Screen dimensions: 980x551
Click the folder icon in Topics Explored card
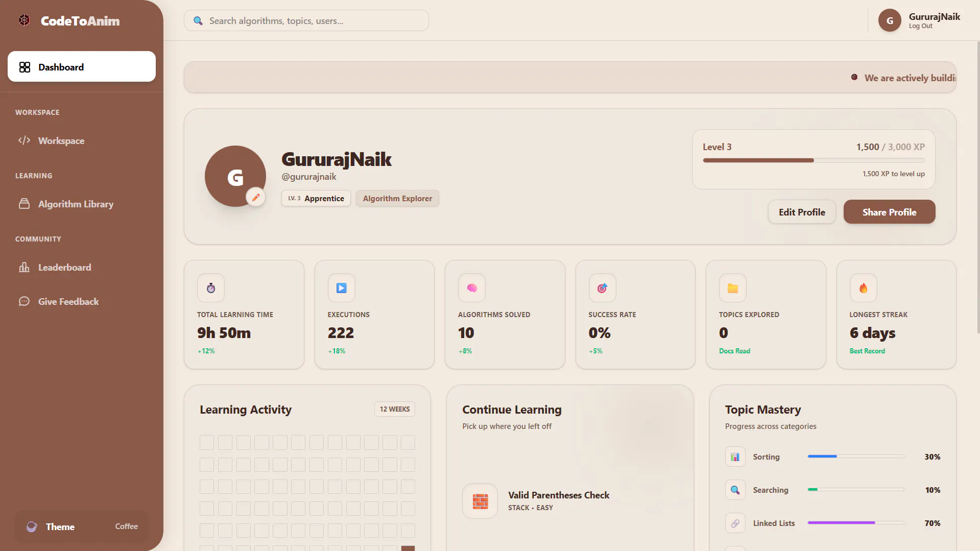[733, 288]
